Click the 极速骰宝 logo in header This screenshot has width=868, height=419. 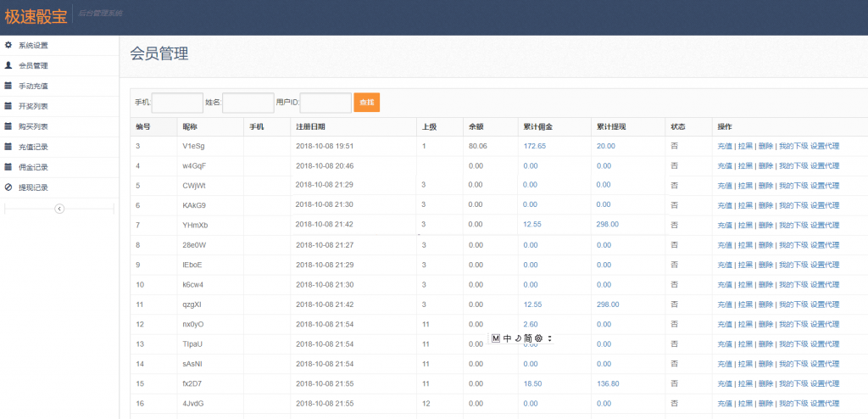(36, 14)
